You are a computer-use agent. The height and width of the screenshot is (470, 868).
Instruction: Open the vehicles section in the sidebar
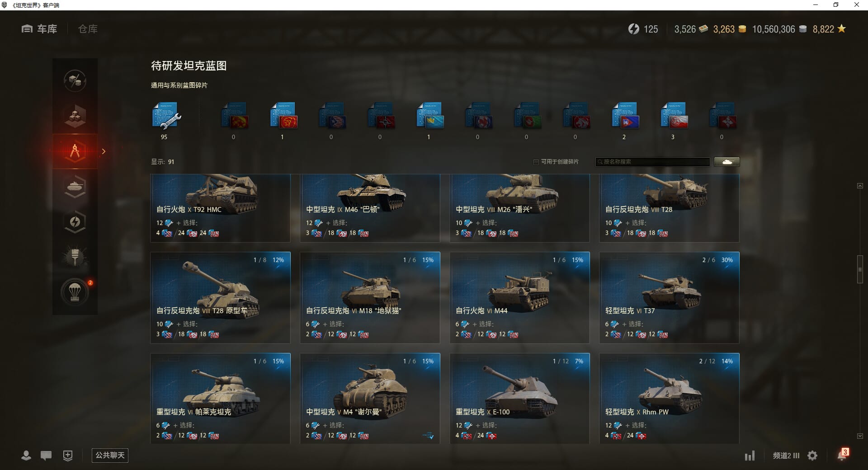pyautogui.click(x=75, y=187)
